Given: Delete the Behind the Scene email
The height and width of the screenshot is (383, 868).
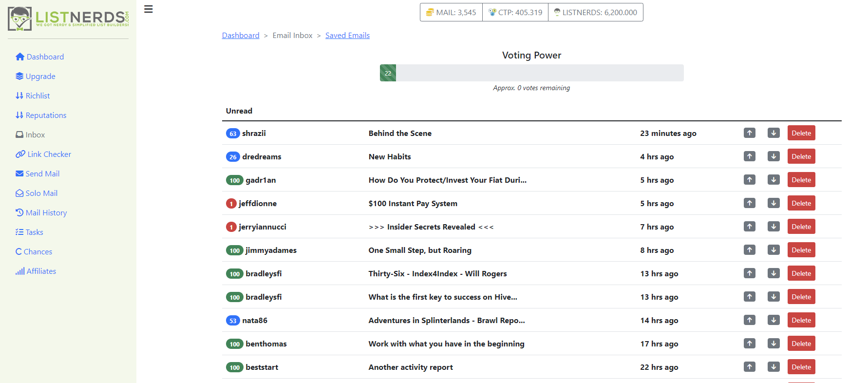Looking at the screenshot, I should point(801,133).
